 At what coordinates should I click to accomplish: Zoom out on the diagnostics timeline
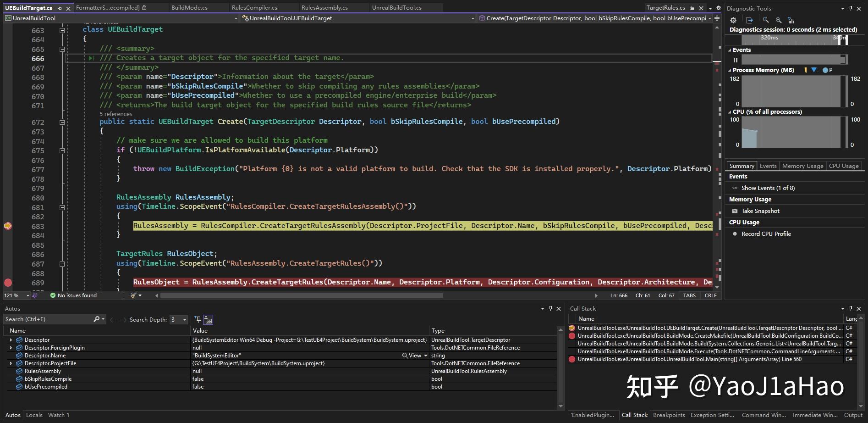click(778, 20)
